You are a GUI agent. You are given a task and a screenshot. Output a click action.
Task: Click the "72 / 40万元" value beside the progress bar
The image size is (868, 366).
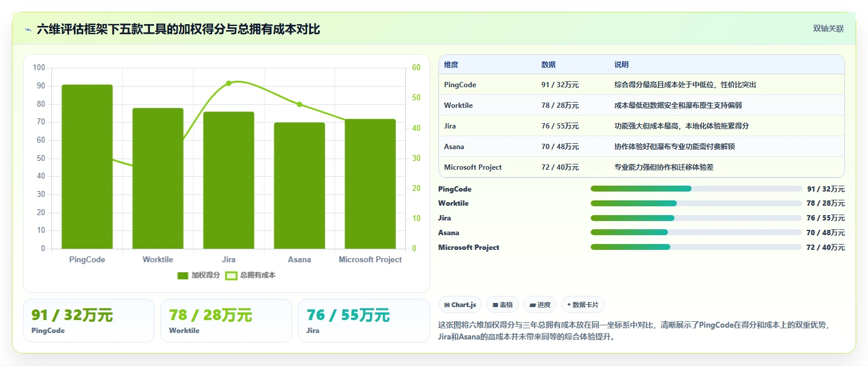point(826,248)
